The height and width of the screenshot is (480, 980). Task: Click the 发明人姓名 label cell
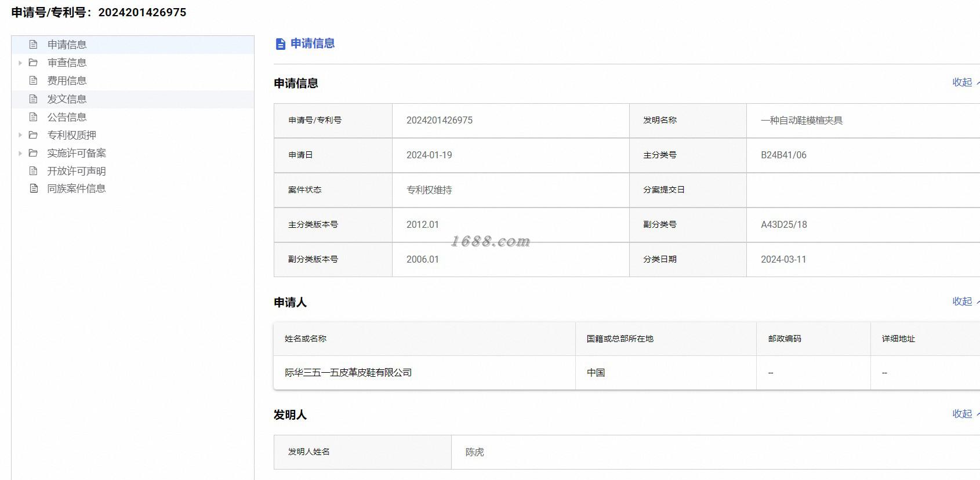[x=362, y=452]
